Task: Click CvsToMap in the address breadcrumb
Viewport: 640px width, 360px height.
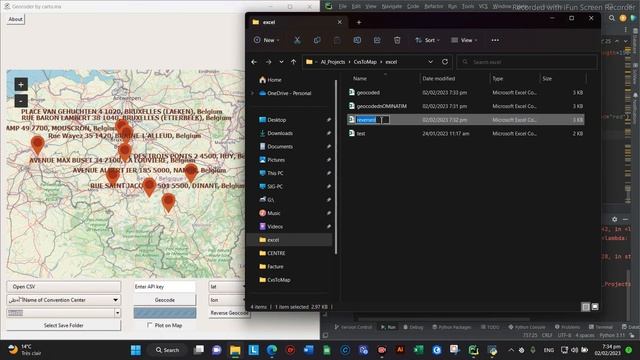Action: [365, 62]
